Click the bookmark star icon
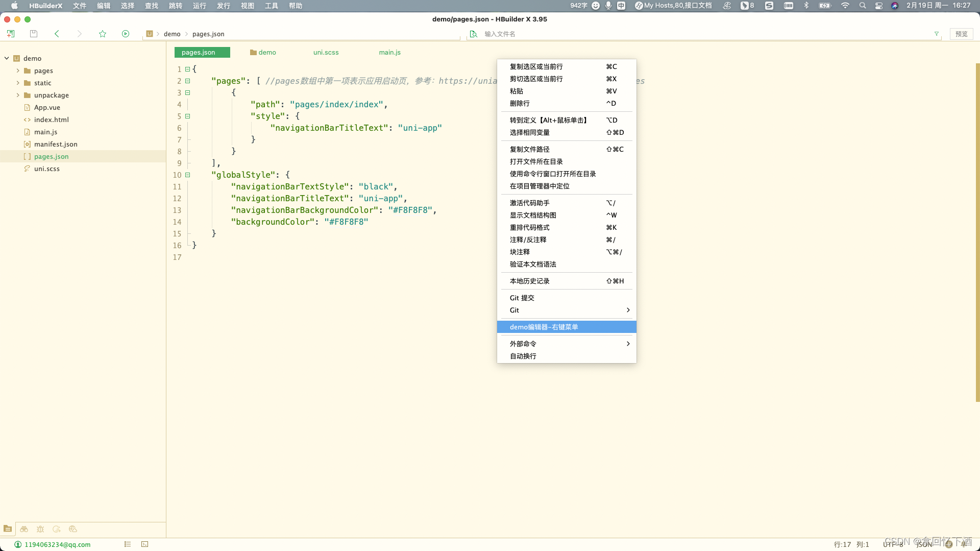The width and height of the screenshot is (980, 551). (103, 34)
